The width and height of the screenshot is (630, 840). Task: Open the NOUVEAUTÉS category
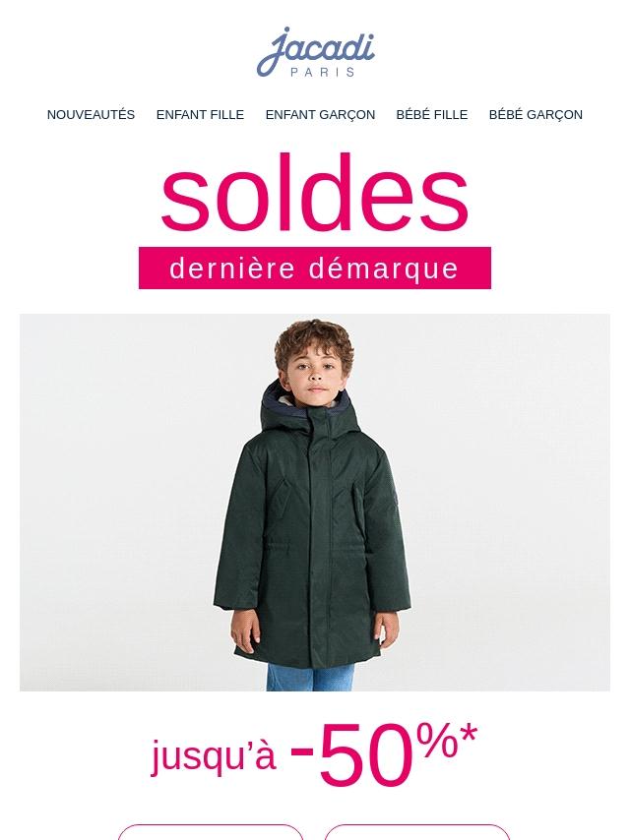[91, 115]
